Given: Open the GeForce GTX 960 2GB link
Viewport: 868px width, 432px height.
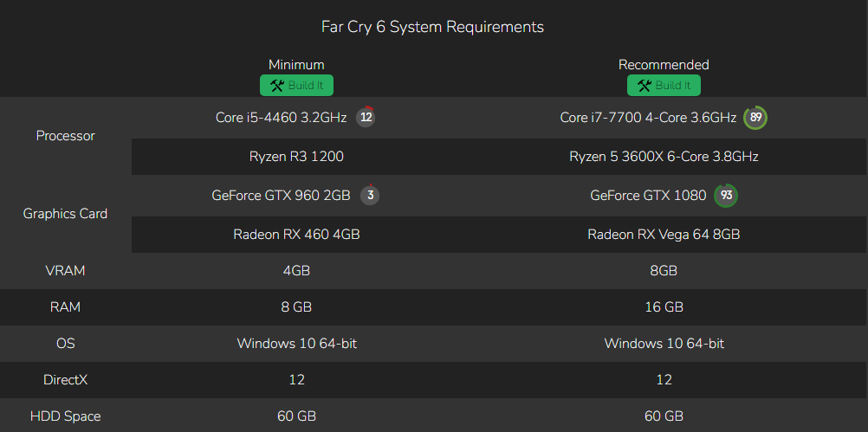Looking at the screenshot, I should pyautogui.click(x=282, y=196).
